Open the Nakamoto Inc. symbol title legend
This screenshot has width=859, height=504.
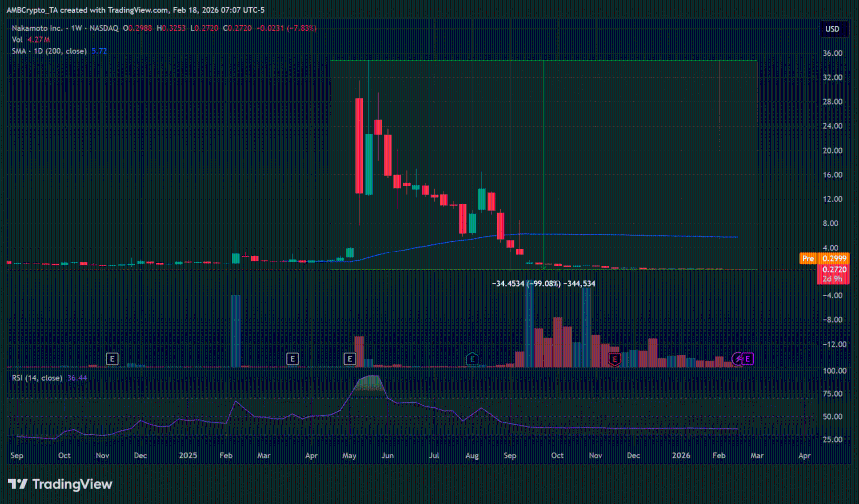click(x=65, y=28)
